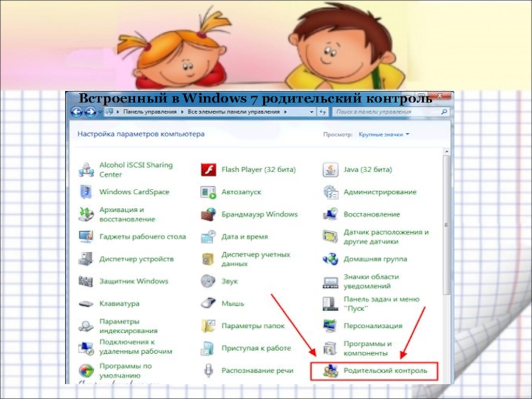
Task: Click the Персонализация icon
Action: 330,326
